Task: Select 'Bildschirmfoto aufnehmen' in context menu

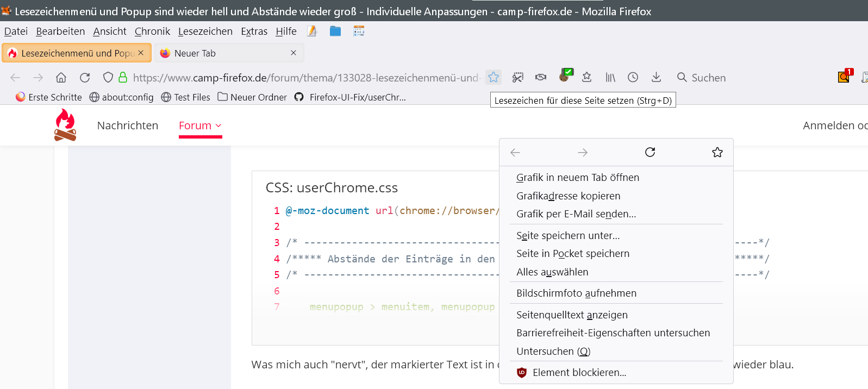Action: coord(576,293)
